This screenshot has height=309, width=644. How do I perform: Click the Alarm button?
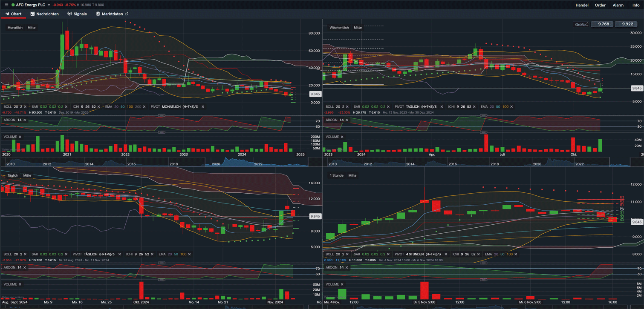618,5
